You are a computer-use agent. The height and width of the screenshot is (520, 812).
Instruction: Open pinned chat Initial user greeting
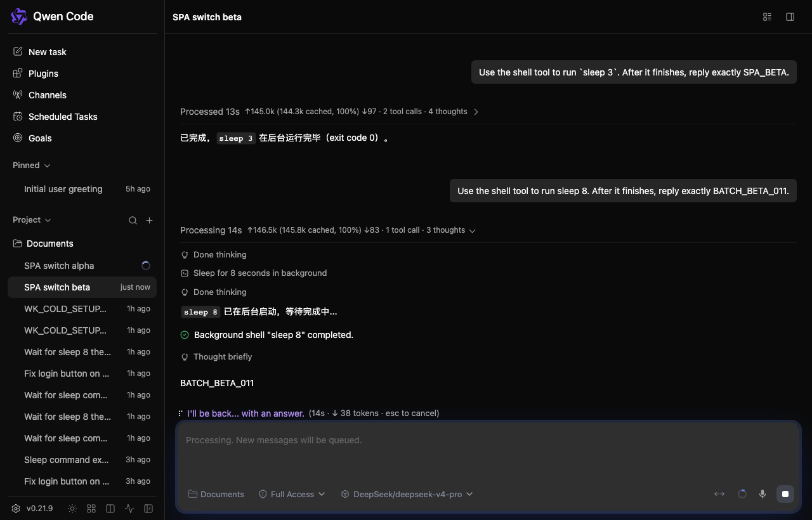click(82, 189)
